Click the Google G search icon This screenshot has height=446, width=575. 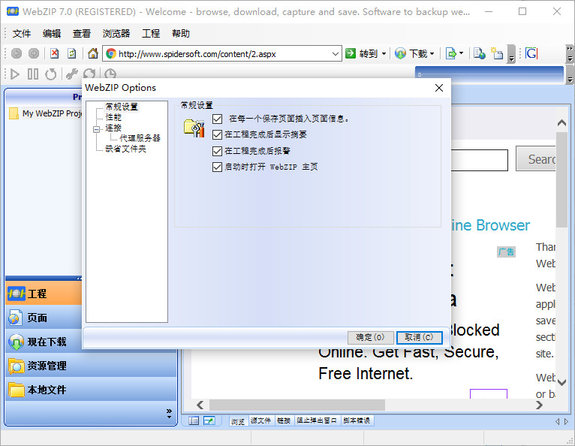coord(531,54)
